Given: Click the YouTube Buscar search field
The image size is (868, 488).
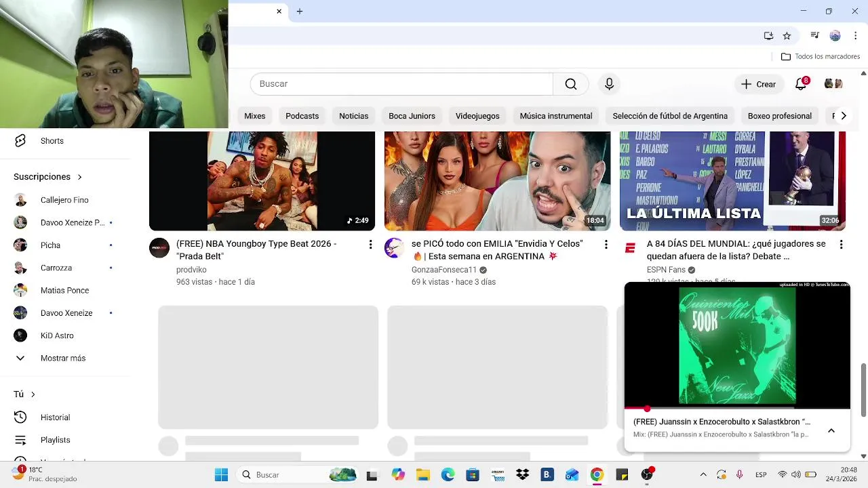Looking at the screenshot, I should point(401,84).
